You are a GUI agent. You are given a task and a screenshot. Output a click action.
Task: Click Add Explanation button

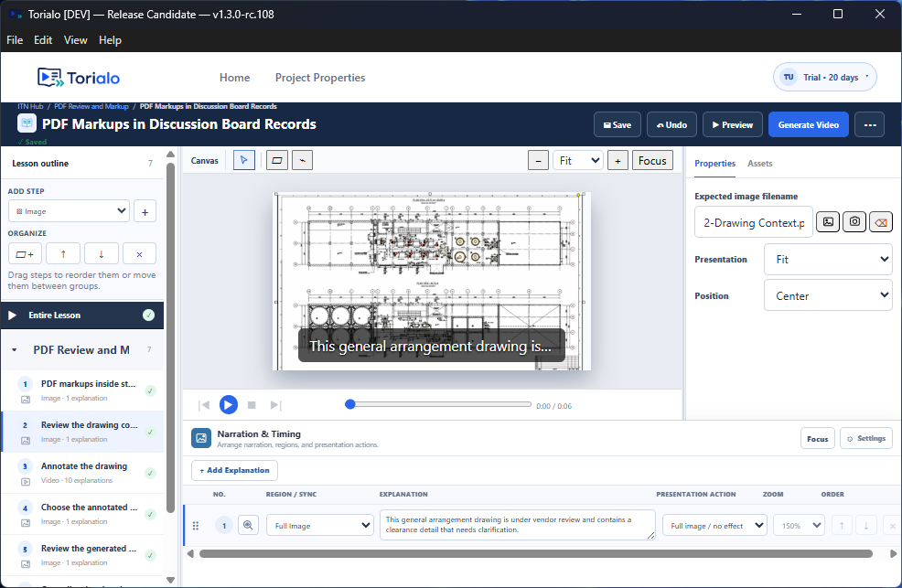click(x=234, y=470)
